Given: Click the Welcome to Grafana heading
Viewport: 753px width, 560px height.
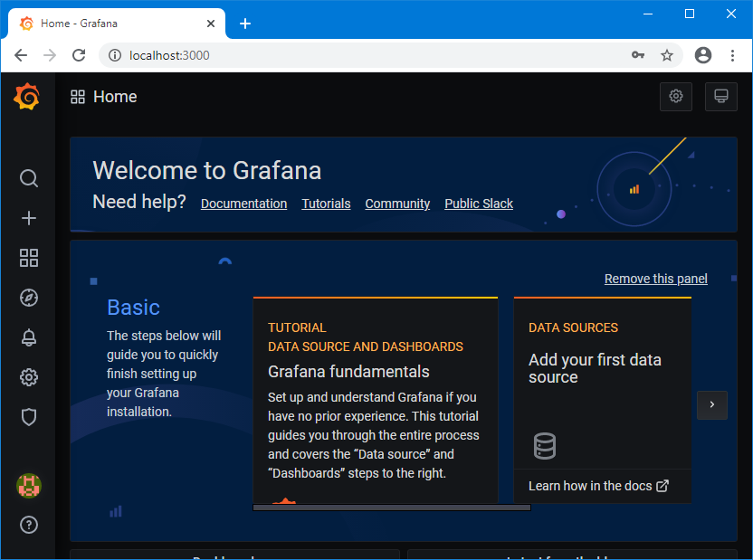Looking at the screenshot, I should click(207, 170).
